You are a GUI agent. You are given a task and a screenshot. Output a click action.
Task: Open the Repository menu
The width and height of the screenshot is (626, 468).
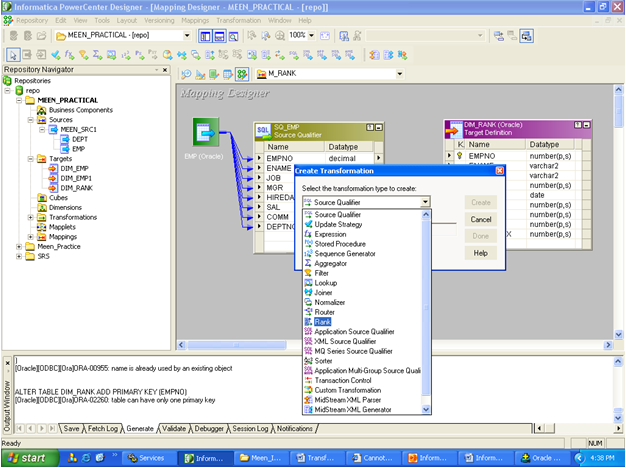32,20
